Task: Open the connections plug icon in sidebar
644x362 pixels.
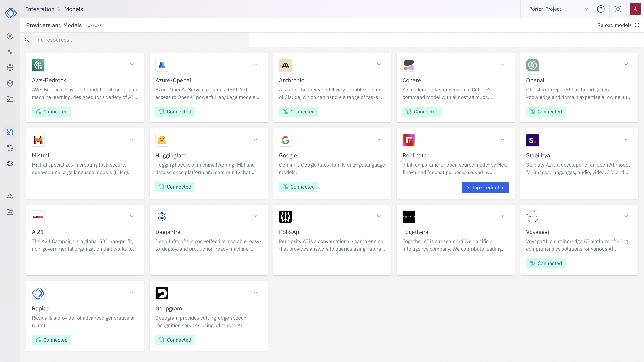Action: coord(10,148)
